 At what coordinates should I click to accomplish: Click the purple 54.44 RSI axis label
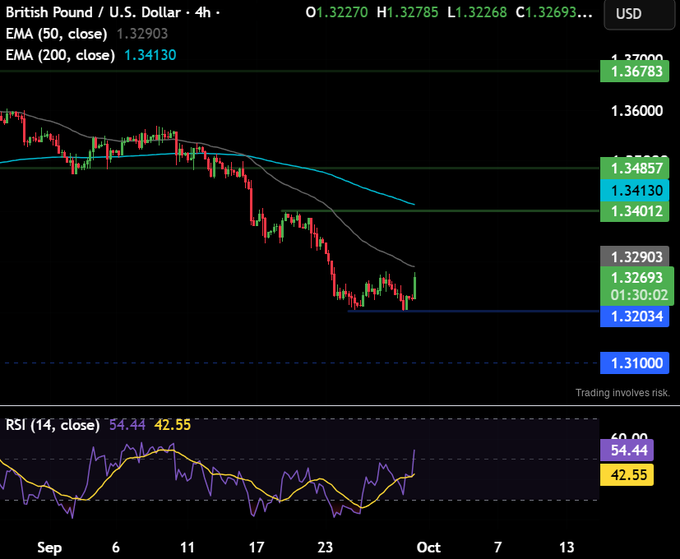click(x=627, y=450)
